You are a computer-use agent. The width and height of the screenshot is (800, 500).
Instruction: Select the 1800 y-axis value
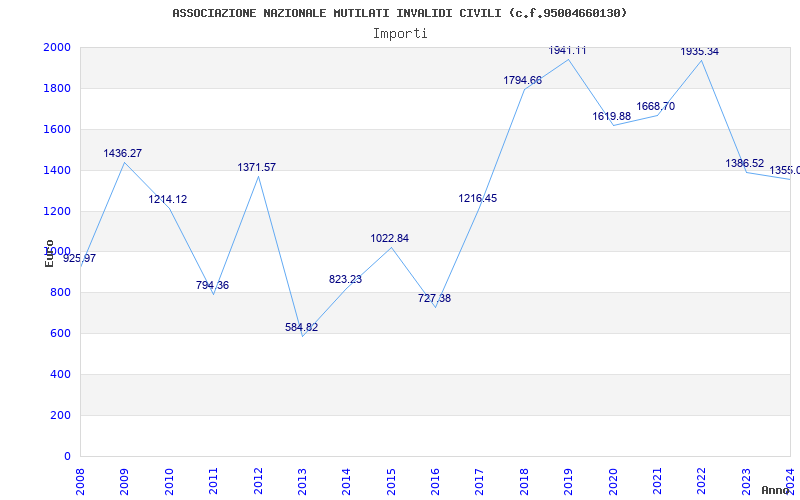tap(57, 88)
